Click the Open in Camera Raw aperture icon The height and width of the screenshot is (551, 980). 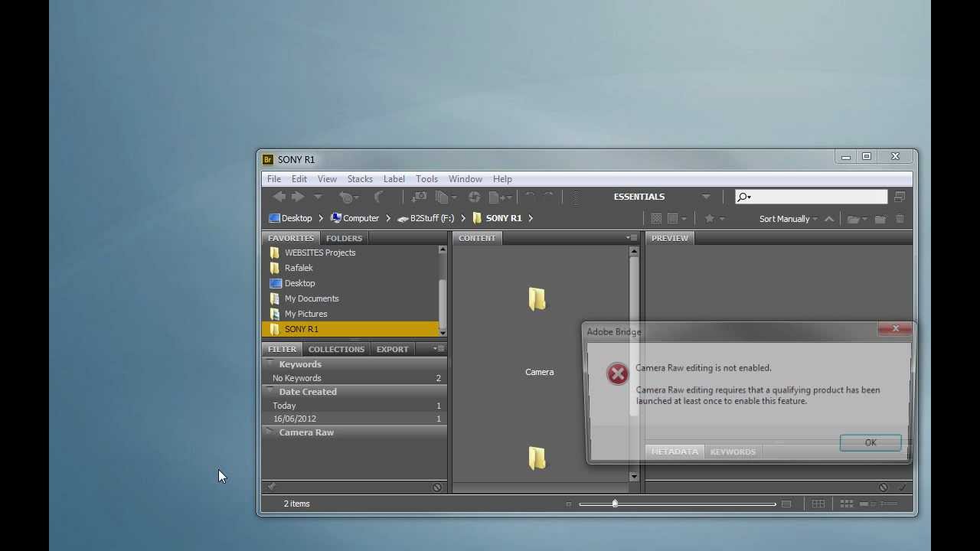click(x=475, y=197)
